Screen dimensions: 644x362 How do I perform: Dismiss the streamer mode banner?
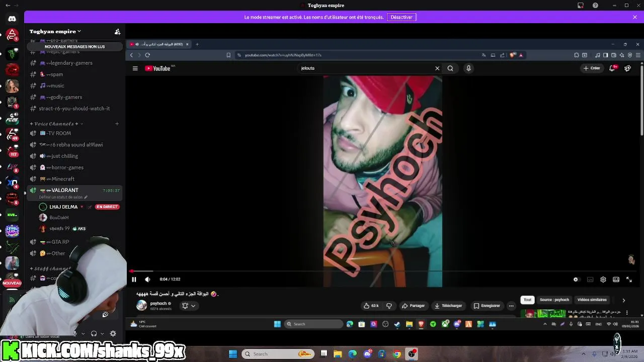(635, 17)
